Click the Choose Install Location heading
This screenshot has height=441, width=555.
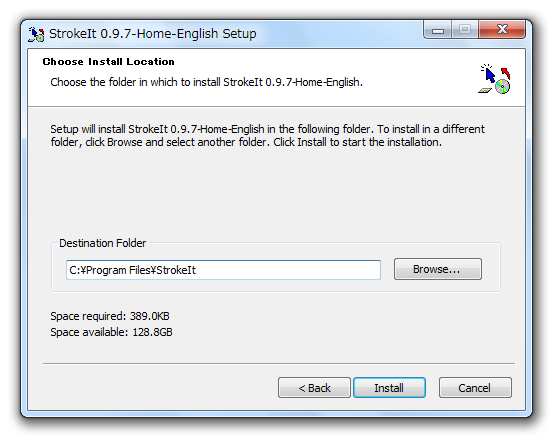109,62
